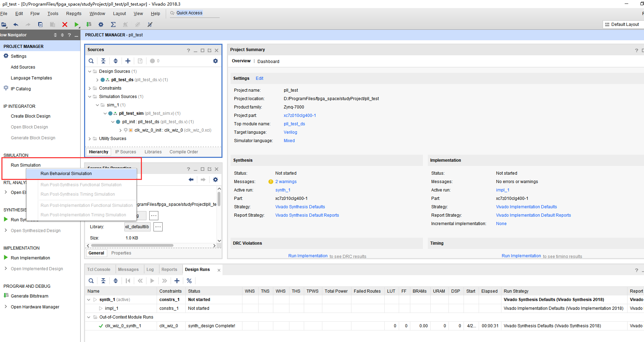Open the Messages tab
644x342 pixels.
click(x=128, y=270)
